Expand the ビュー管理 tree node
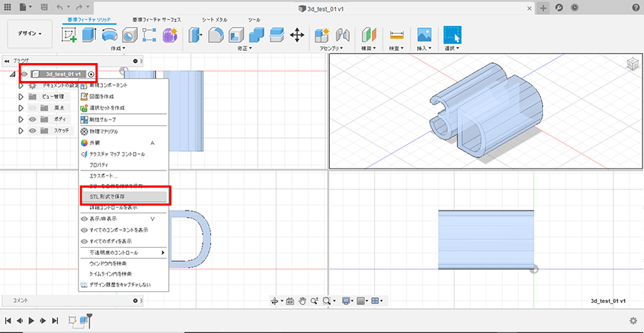Image resolution: width=644 pixels, height=333 pixels. (x=21, y=97)
